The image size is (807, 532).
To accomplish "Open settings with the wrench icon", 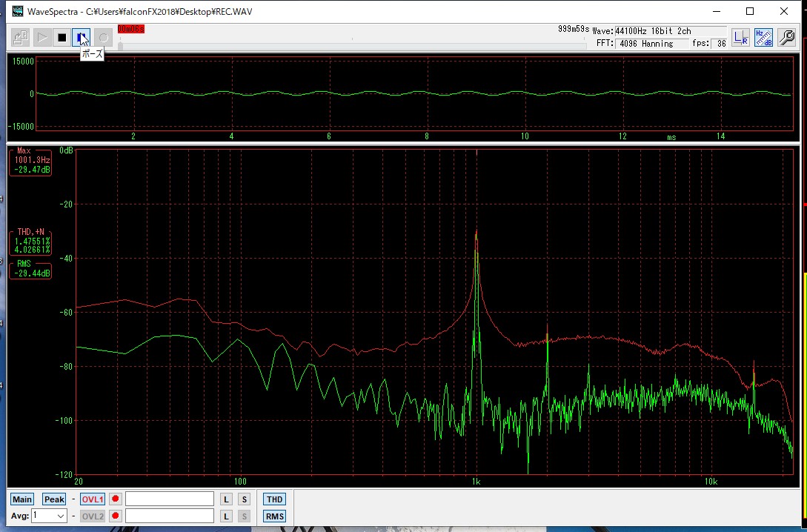I will click(787, 38).
